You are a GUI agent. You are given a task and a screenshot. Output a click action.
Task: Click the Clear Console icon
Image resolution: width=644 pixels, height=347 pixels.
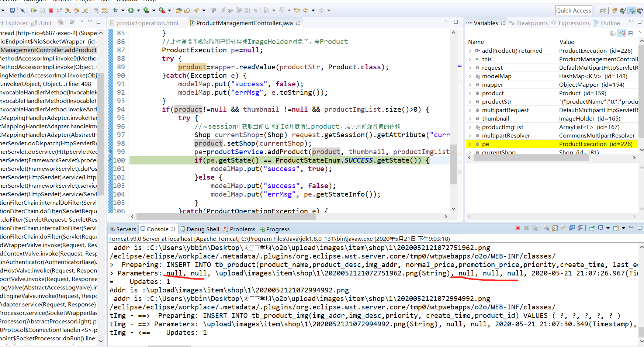click(x=546, y=228)
